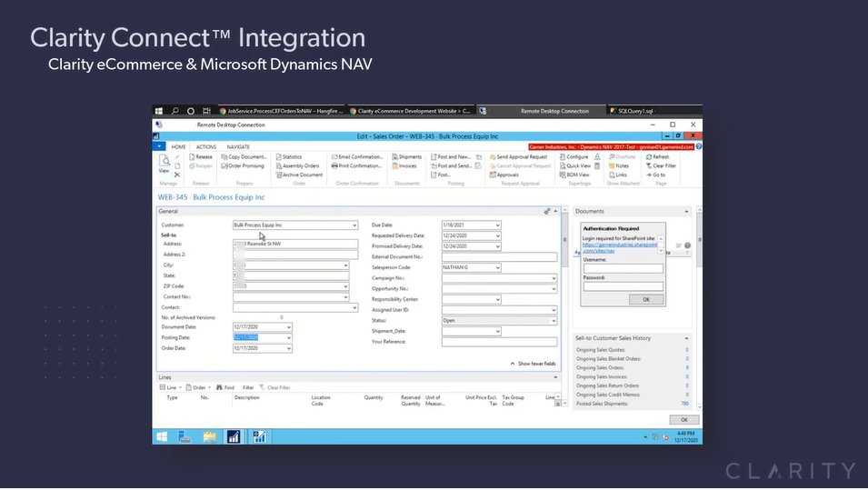Open File Explorer in remote taskbar
The height and width of the screenshot is (490, 868).
pos(209,437)
